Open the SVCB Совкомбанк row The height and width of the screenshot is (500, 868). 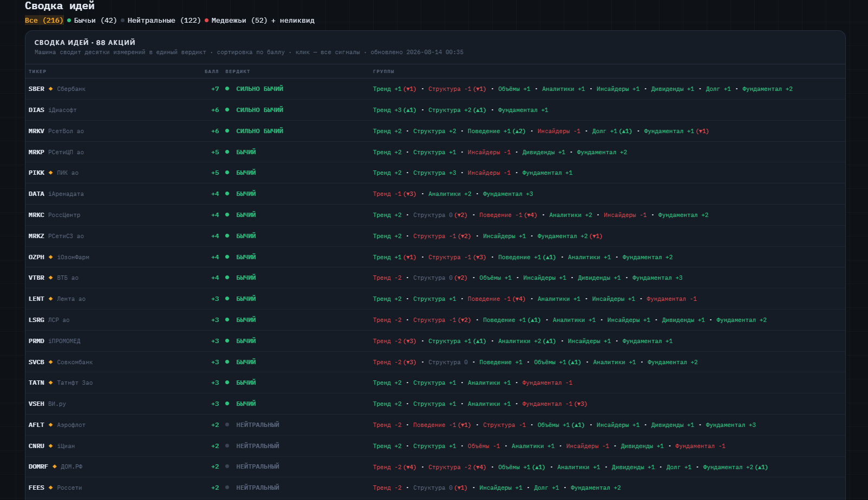click(x=435, y=362)
